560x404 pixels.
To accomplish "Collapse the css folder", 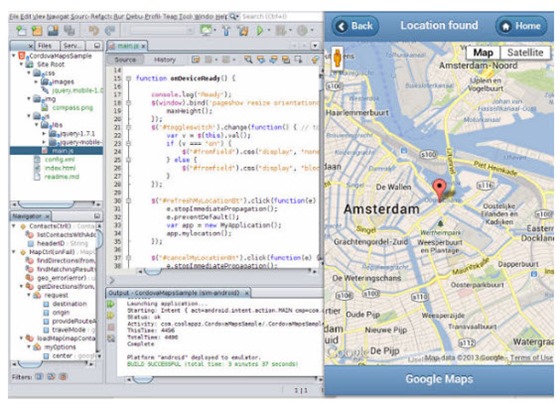I will click(x=29, y=73).
